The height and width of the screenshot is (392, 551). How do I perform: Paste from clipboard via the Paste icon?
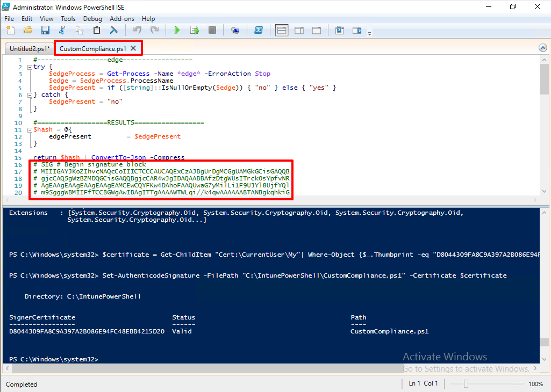97,30
